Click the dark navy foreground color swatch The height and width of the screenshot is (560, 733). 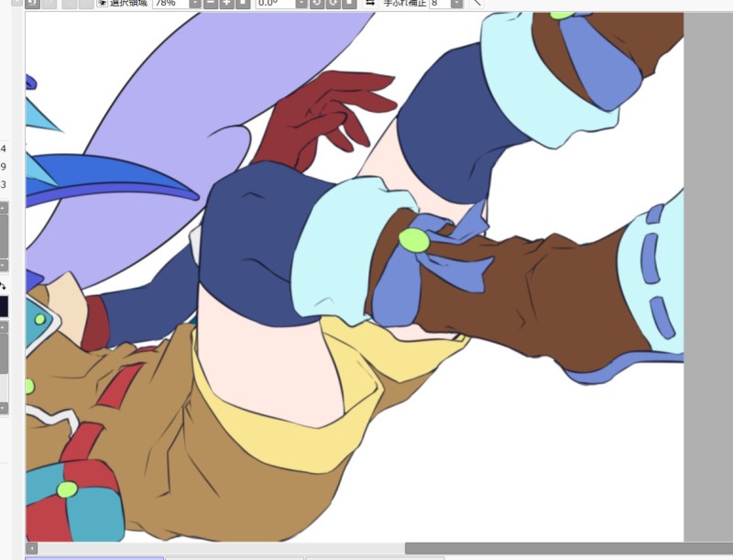pos(4,306)
